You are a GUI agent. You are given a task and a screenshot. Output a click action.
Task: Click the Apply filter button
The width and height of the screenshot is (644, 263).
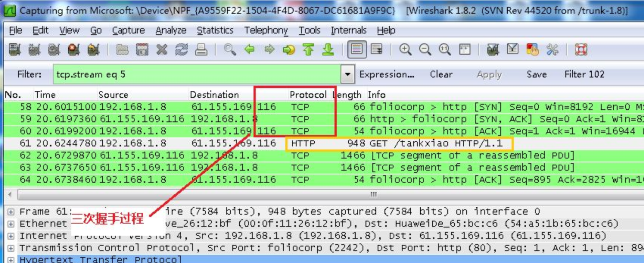[x=489, y=75]
